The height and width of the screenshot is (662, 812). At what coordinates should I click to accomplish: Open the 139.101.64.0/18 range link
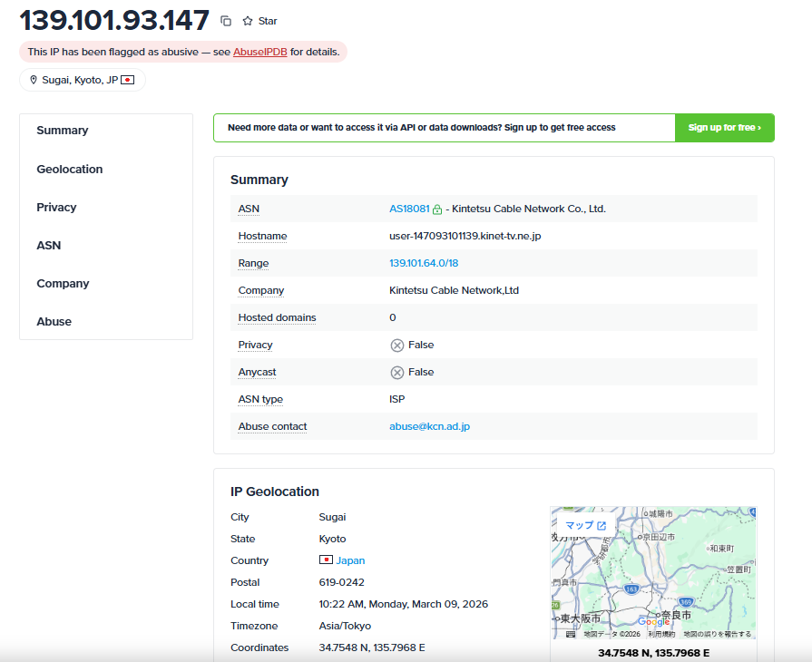[x=424, y=263]
